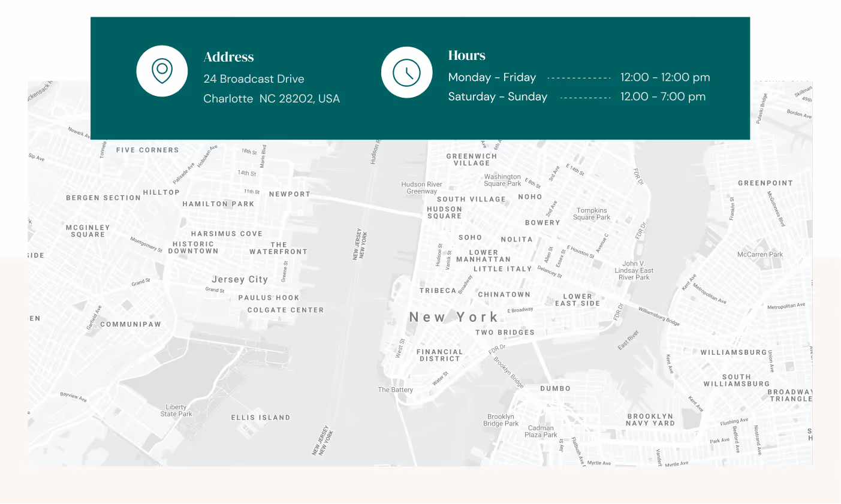Click the 'Communipaw' map label
Image resolution: width=841 pixels, height=504 pixels.
[x=131, y=324]
